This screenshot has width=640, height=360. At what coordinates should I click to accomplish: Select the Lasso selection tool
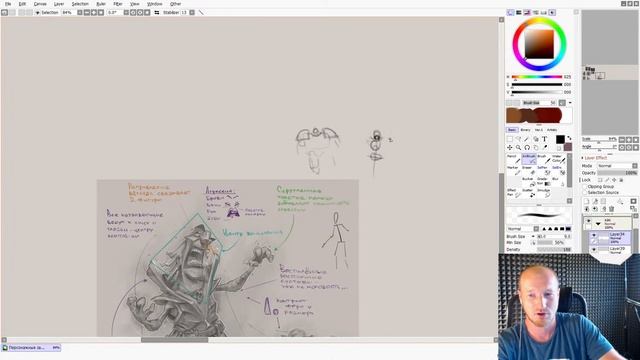518,139
